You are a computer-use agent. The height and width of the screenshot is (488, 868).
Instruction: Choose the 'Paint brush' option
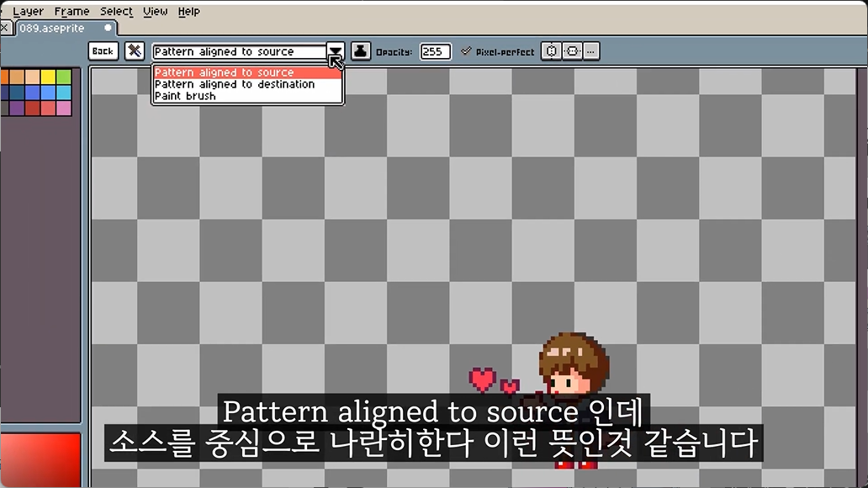coord(247,96)
